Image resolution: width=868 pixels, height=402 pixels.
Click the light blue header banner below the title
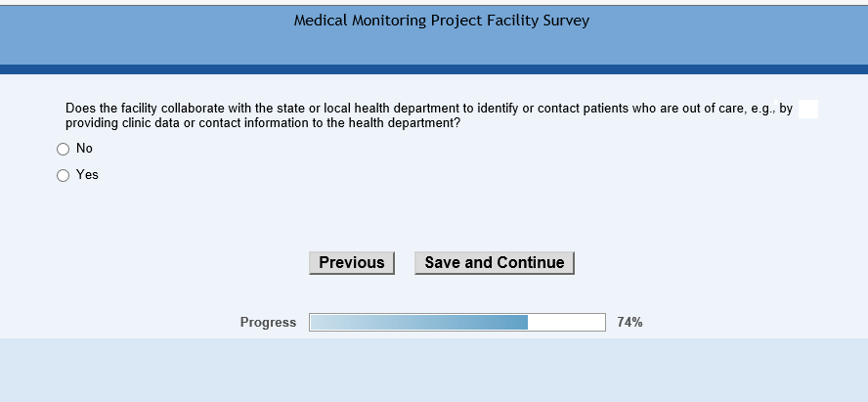click(434, 47)
